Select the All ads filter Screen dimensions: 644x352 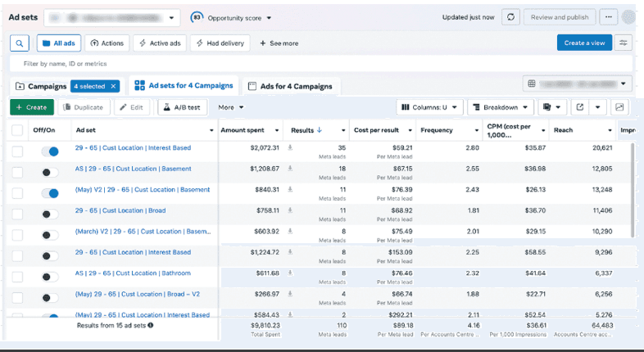tap(59, 43)
